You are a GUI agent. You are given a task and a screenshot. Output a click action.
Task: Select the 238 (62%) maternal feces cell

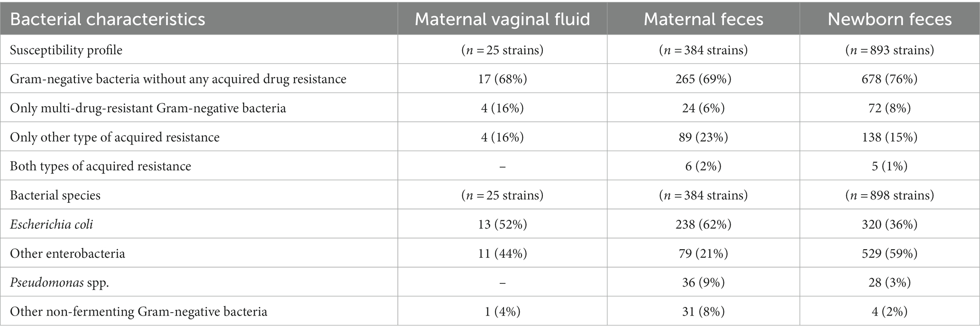[x=704, y=224]
